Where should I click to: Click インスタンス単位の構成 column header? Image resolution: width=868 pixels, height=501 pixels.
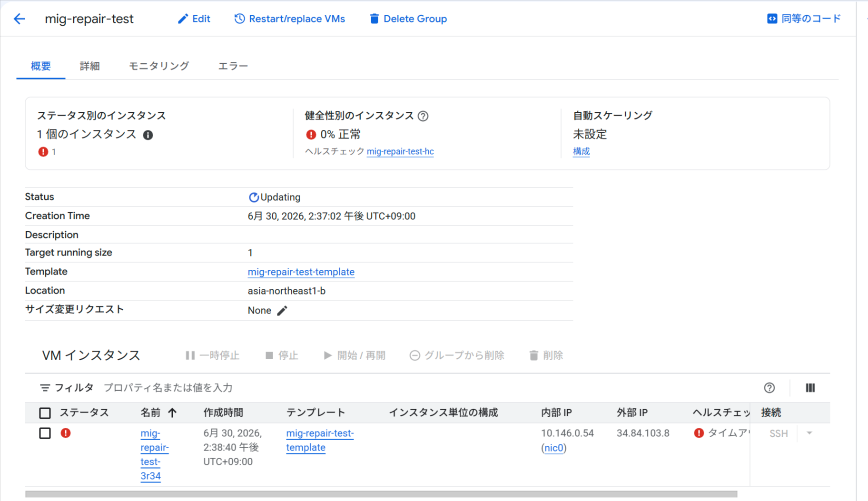444,413
